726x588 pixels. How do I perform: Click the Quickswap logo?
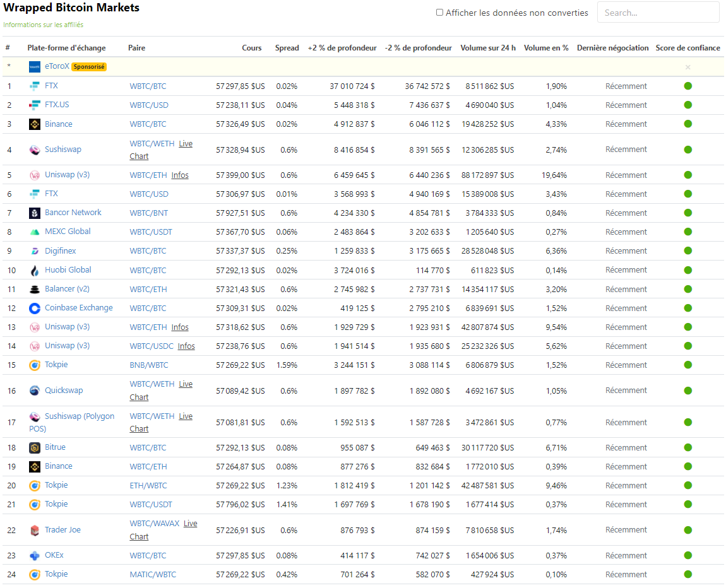(x=34, y=391)
